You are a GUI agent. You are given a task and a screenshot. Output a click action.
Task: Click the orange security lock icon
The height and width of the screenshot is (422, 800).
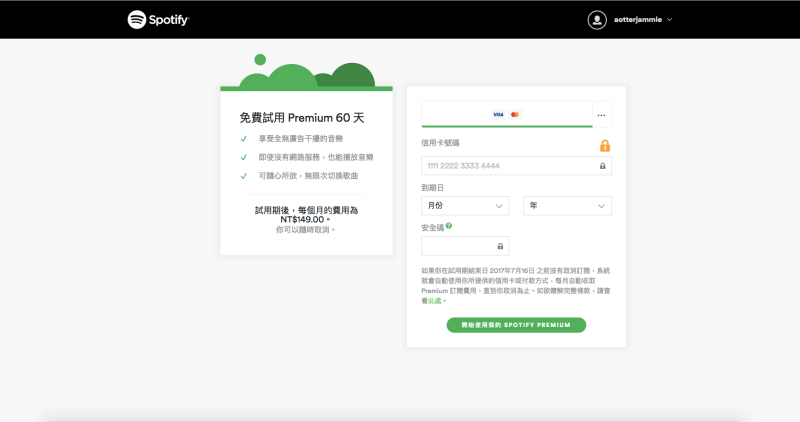click(605, 145)
